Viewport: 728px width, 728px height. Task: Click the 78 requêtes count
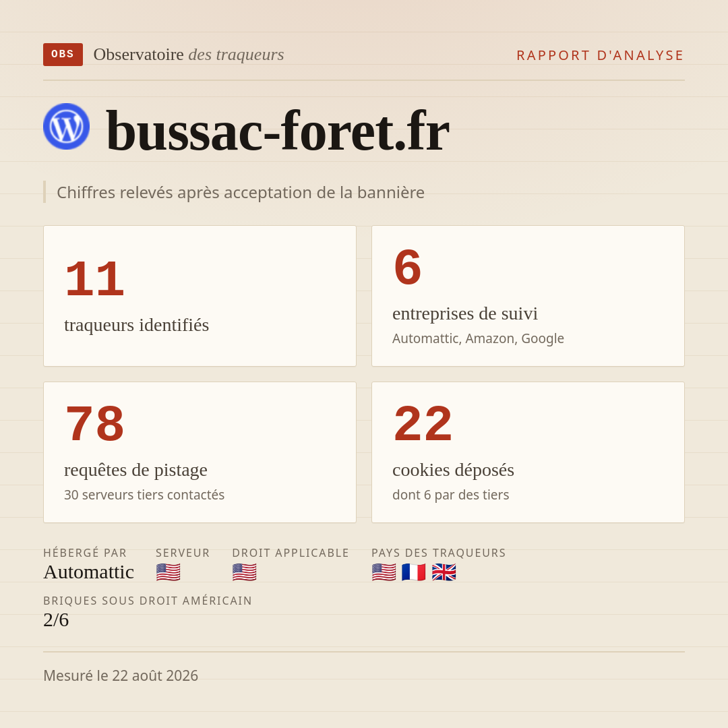(x=95, y=424)
